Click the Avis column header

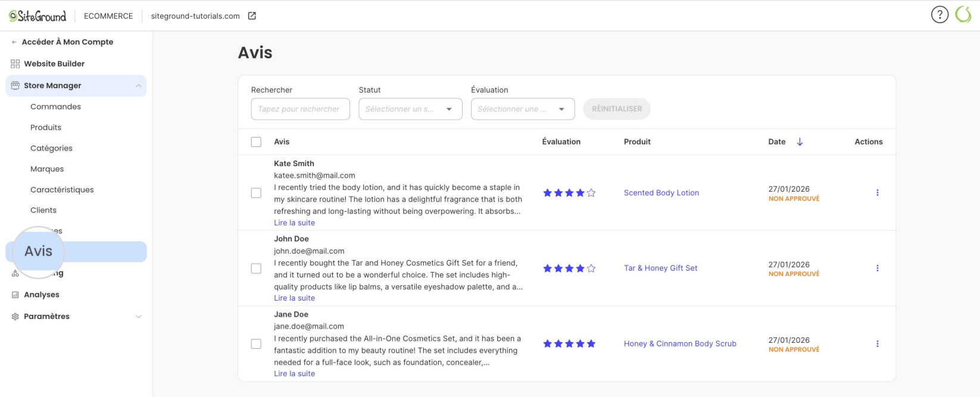click(282, 142)
